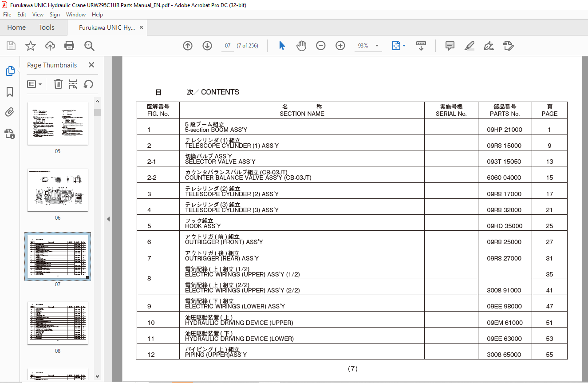
Task: Click parts number '6060 04000'
Action: tap(504, 178)
